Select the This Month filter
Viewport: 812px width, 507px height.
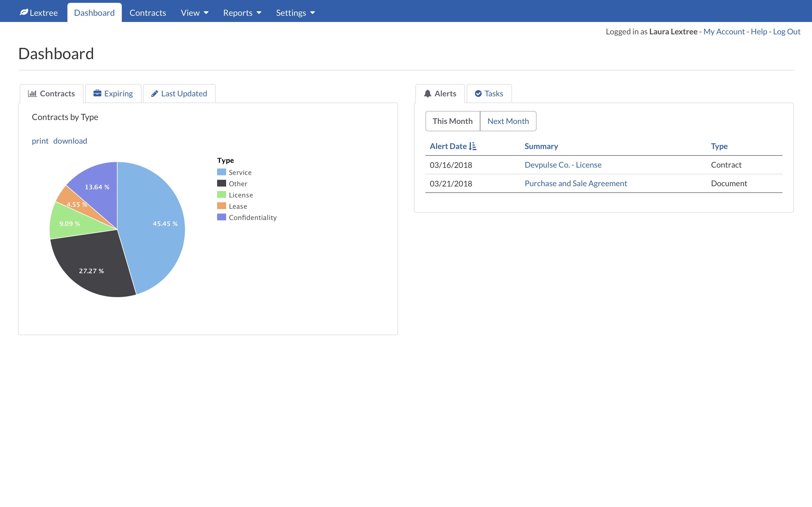point(452,121)
